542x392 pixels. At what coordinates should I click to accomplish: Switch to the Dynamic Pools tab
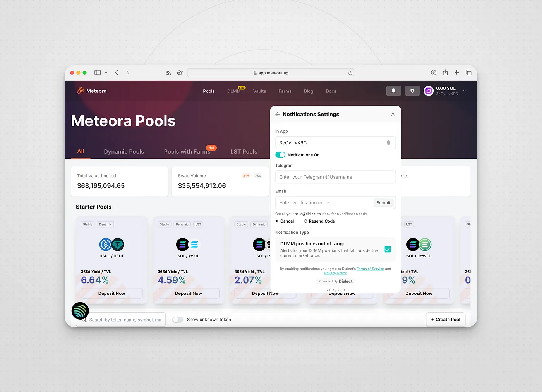tap(124, 152)
